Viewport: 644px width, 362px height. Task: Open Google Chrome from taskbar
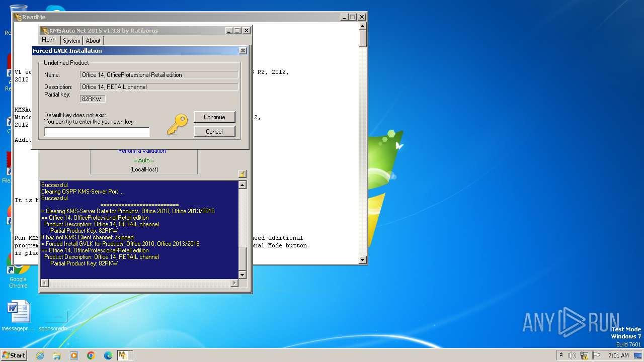coord(91,355)
